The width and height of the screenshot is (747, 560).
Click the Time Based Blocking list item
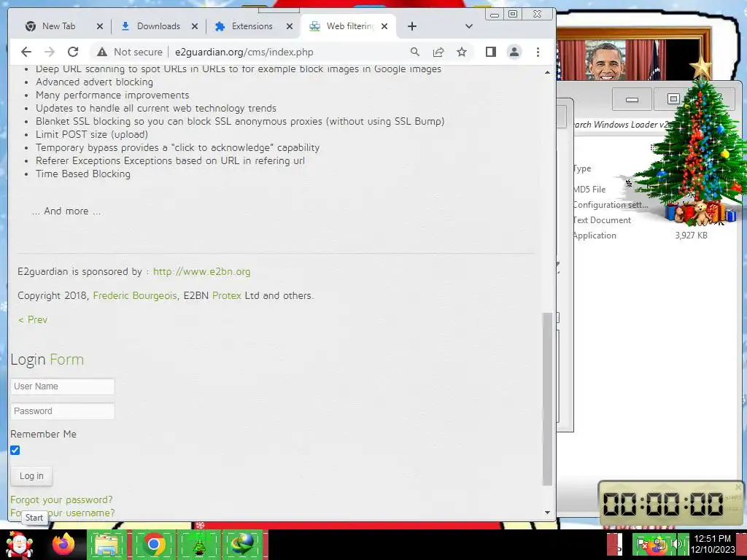(83, 174)
